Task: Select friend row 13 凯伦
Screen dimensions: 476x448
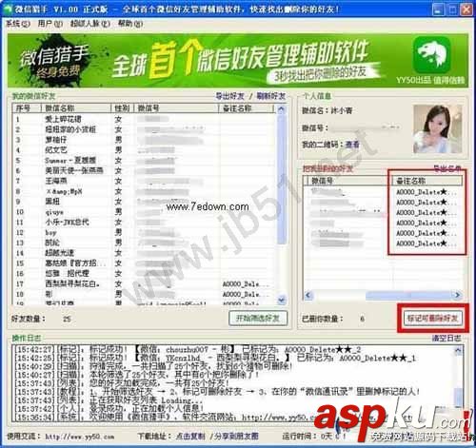Action: click(x=145, y=243)
